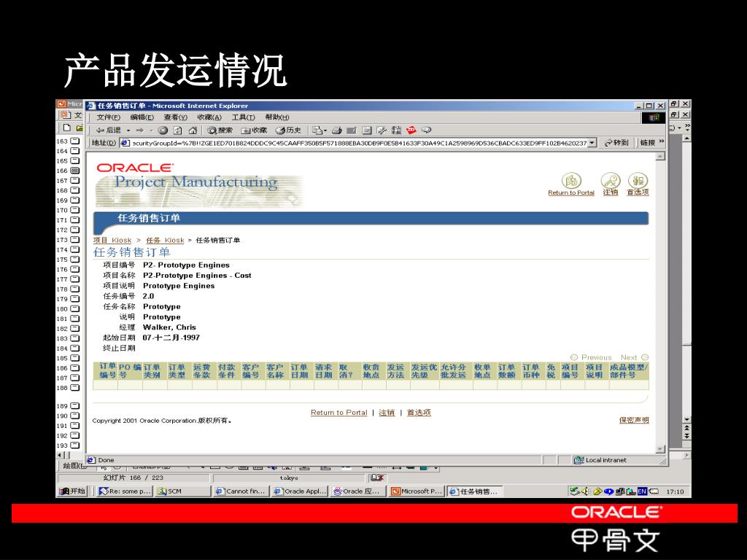Expand the address bar dropdown arrow

592,143
